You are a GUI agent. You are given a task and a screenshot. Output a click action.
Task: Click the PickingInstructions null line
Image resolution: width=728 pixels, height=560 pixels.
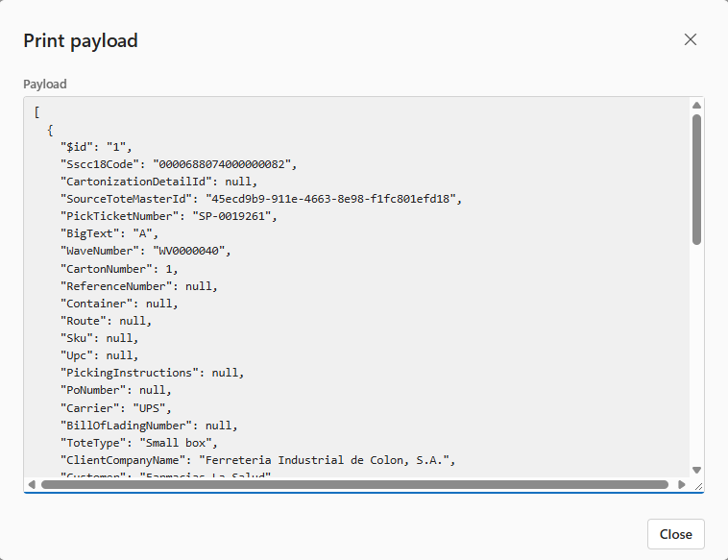tap(152, 373)
